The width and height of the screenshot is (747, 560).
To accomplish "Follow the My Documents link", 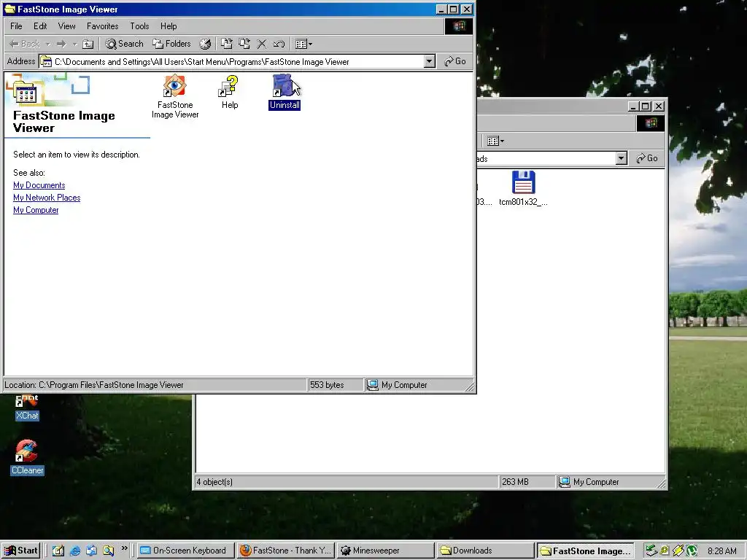I will [39, 185].
